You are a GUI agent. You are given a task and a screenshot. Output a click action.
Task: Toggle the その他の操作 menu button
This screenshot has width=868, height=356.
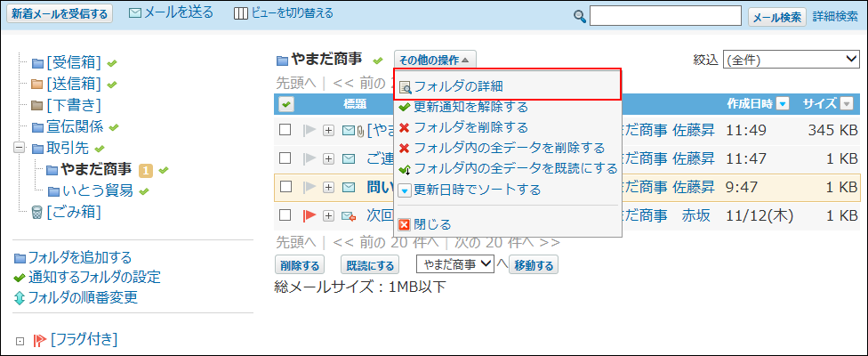(435, 60)
